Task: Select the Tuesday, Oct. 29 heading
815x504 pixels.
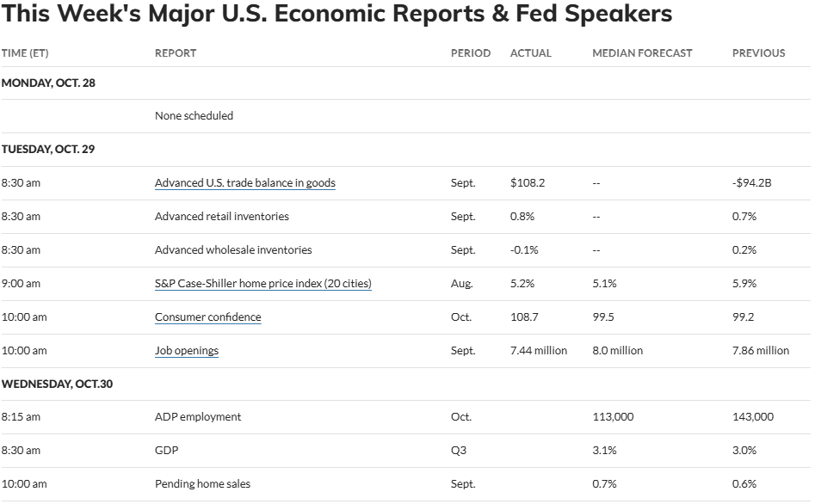Action: [48, 149]
